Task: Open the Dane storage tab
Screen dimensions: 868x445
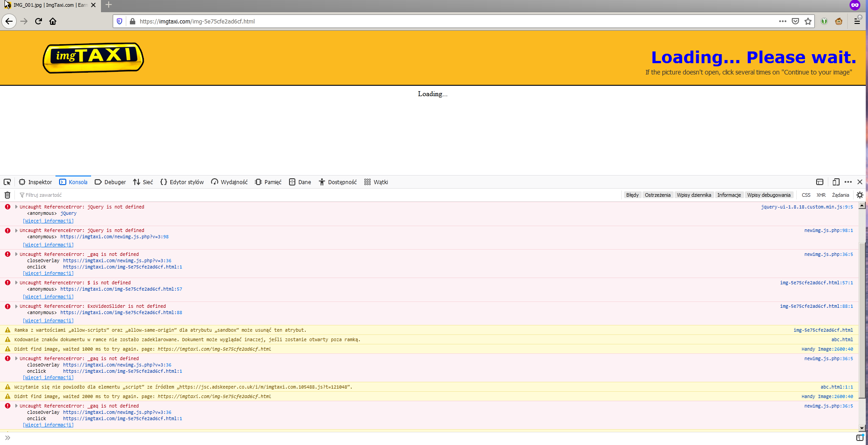Action: pyautogui.click(x=300, y=182)
